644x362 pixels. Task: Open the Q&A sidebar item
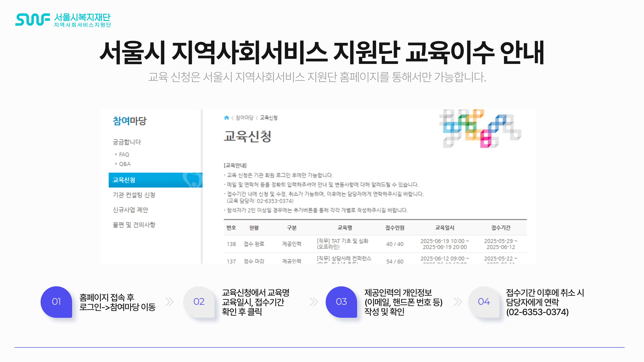(x=125, y=164)
